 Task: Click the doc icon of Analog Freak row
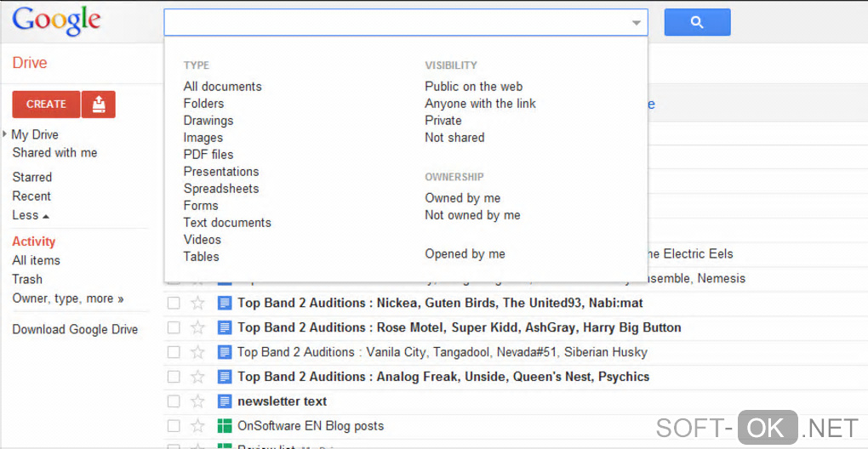point(224,377)
